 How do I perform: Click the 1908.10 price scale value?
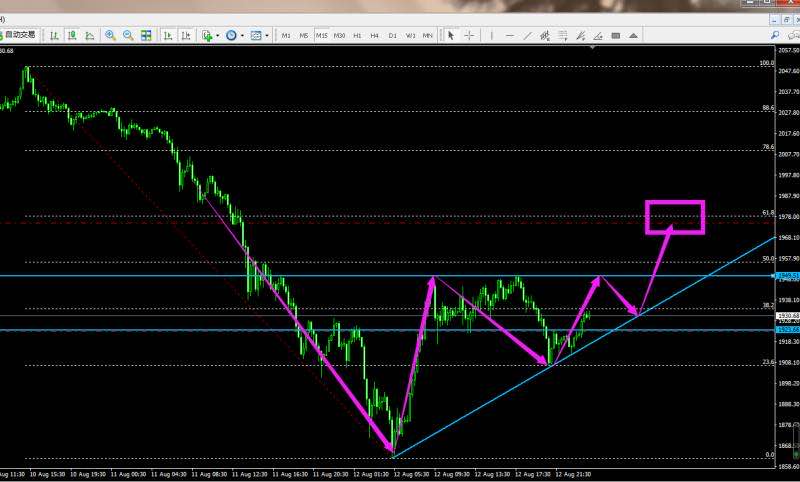pos(789,362)
